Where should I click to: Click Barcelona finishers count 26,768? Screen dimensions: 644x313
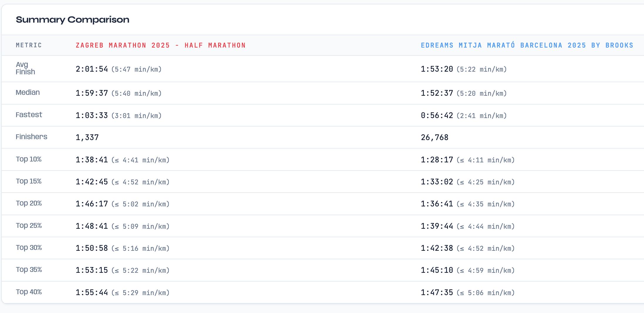tap(435, 137)
